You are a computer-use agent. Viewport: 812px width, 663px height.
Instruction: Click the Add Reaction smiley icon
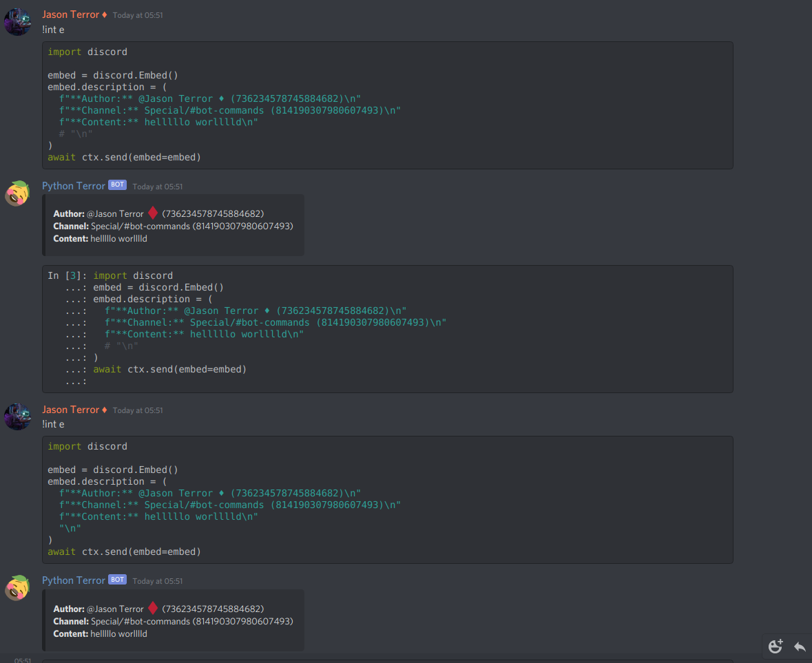(775, 646)
